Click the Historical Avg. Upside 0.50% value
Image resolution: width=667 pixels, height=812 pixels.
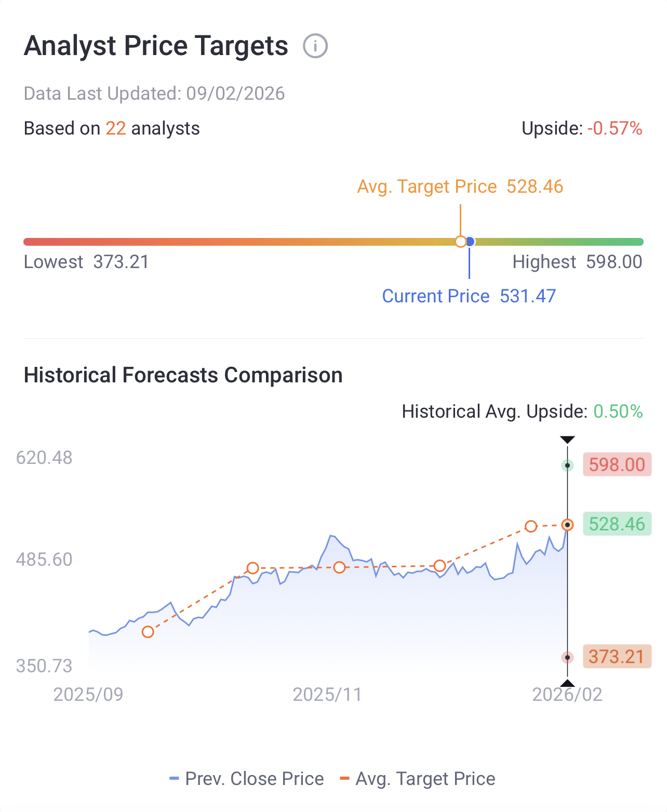point(618,411)
